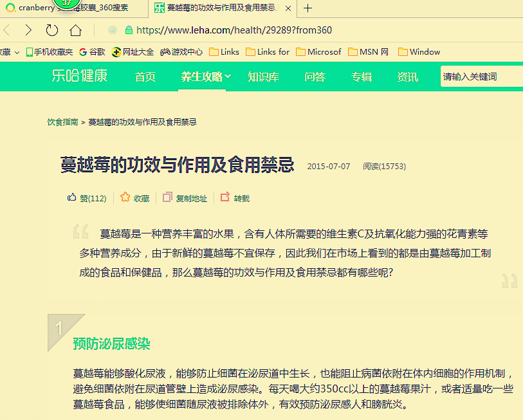Reload the page with refresh icon
Viewport: 523px width, 420px height.
(x=51, y=30)
